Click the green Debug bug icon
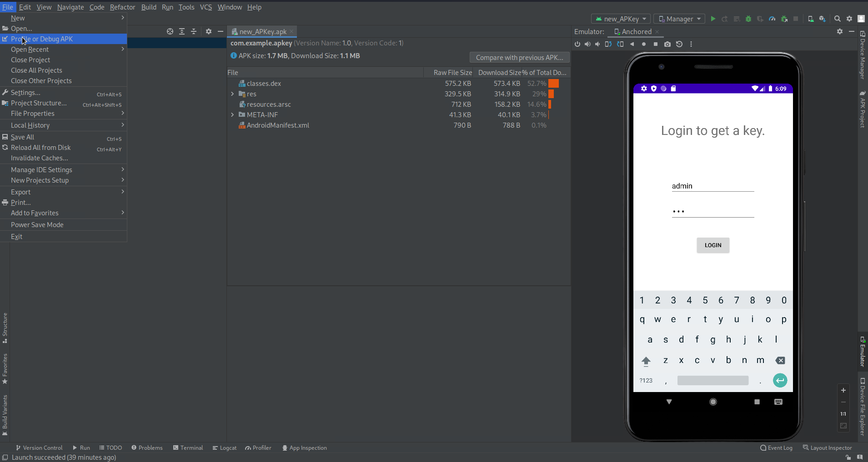Screen dimensions: 868x462 [748, 19]
